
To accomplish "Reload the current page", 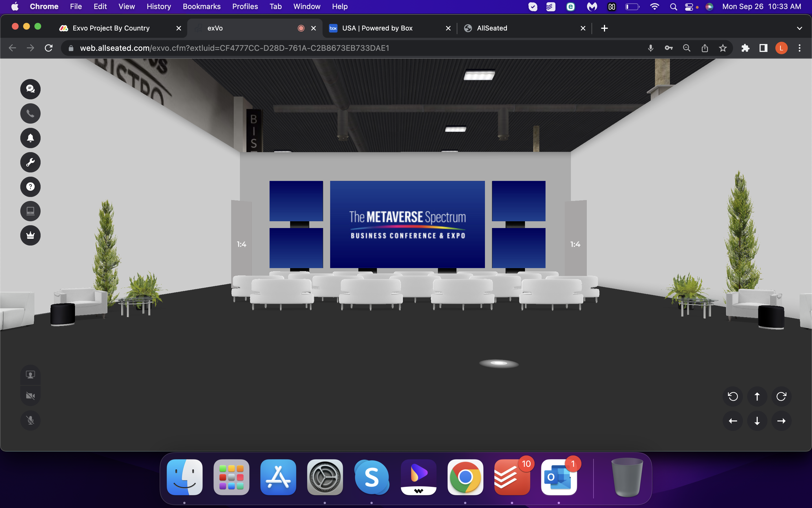I will coord(49,48).
